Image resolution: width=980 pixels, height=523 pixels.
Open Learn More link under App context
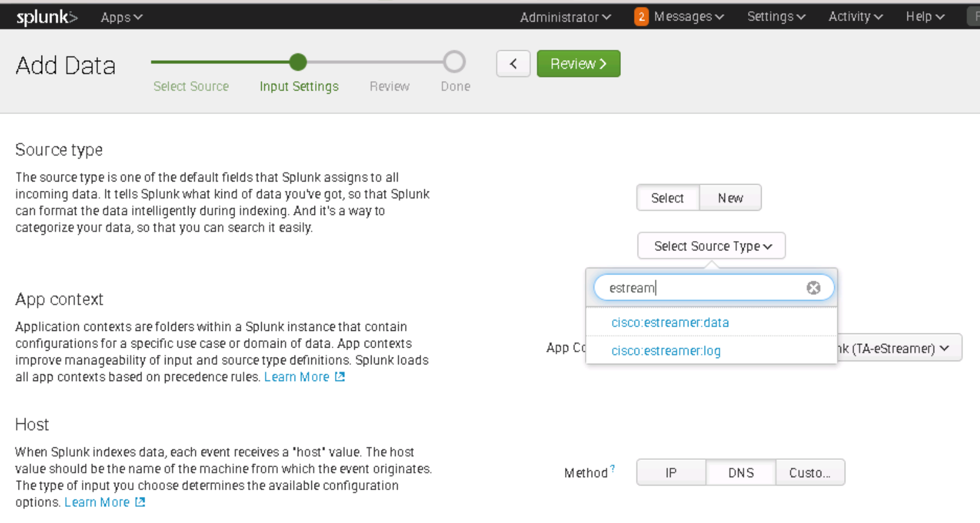tap(296, 377)
